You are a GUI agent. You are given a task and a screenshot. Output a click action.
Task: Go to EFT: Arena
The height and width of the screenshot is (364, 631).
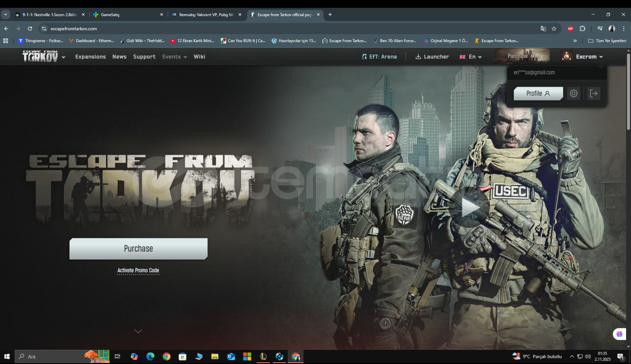379,57
